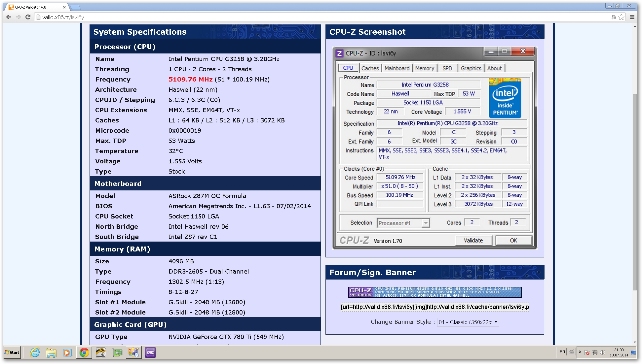The image size is (642, 364).
Task: Click the 'Socket 1150 LGA' CPU Socket value
Action: coord(194,216)
